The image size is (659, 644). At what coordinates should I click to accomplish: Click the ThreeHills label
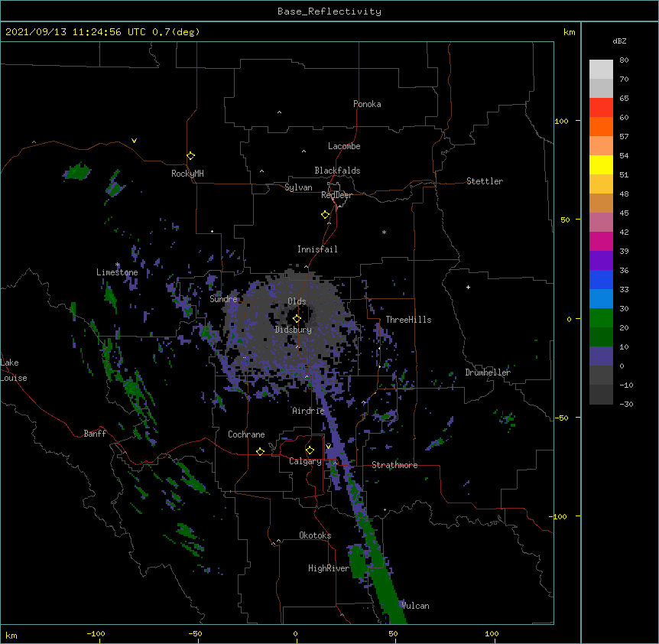(408, 320)
